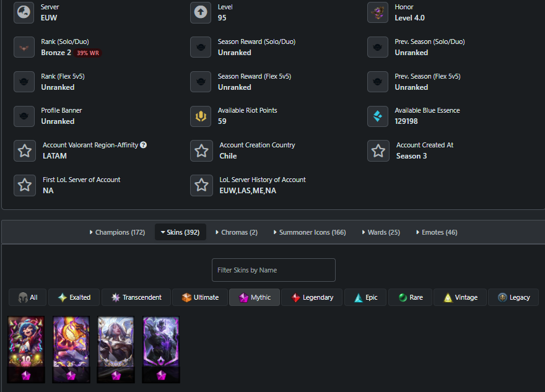The image size is (545, 392).
Task: Open the second mythic skin with orange orb
Action: click(x=71, y=349)
